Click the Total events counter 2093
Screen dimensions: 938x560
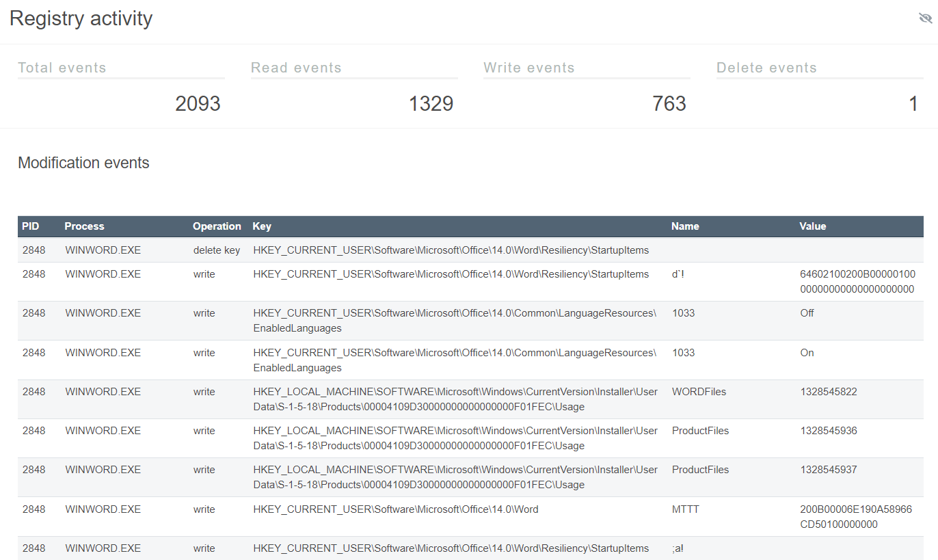(198, 103)
